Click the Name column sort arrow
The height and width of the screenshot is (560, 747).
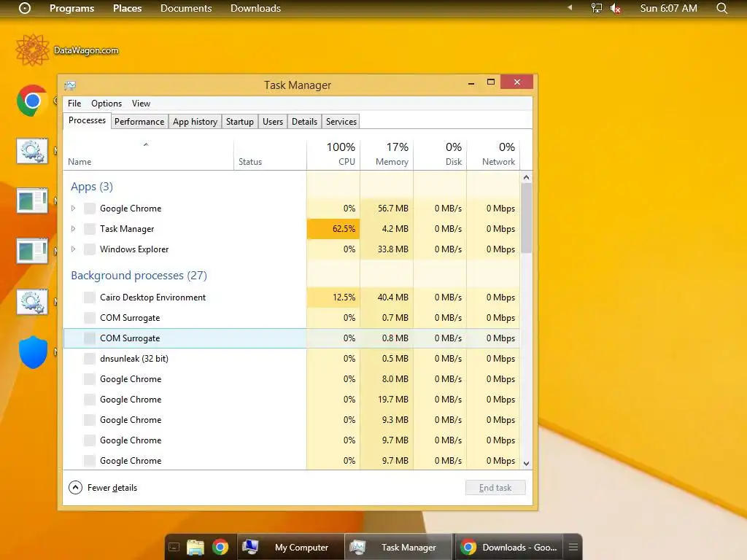[x=146, y=144]
